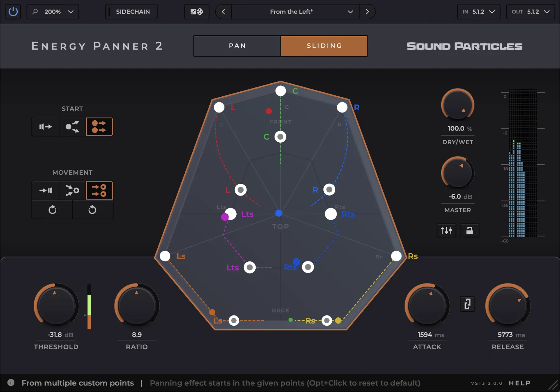Viewport: 560px width, 392px height.
Task: Select the white Rs speaker node on the outer right
Action: pos(396,256)
